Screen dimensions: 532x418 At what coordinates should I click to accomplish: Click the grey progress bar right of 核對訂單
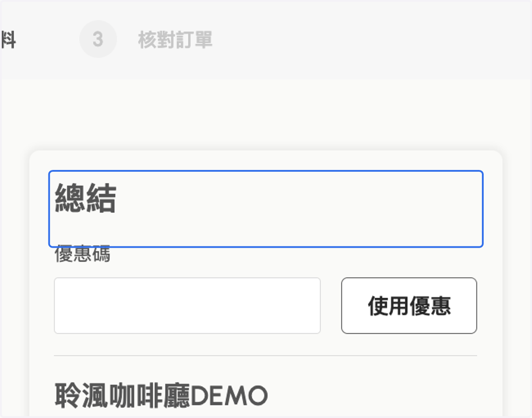[372, 40]
